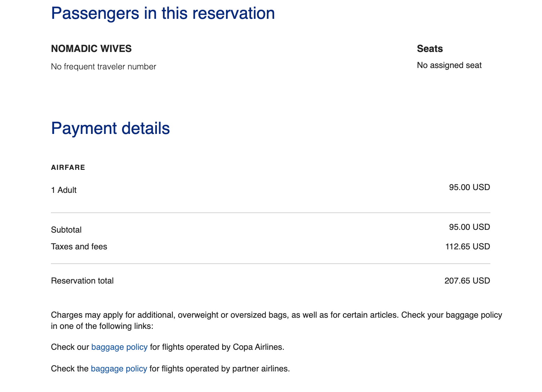
Task: Select the 207.65 USD reservation total amount
Action: point(467,281)
